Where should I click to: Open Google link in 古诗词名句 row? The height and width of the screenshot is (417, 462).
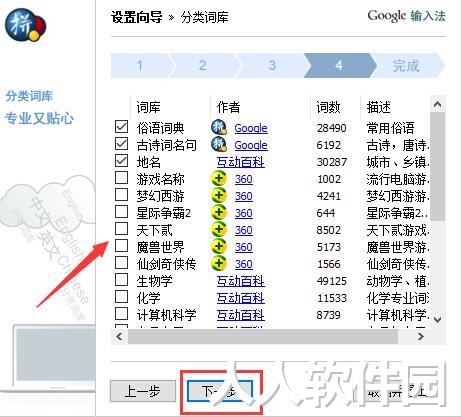[251, 145]
